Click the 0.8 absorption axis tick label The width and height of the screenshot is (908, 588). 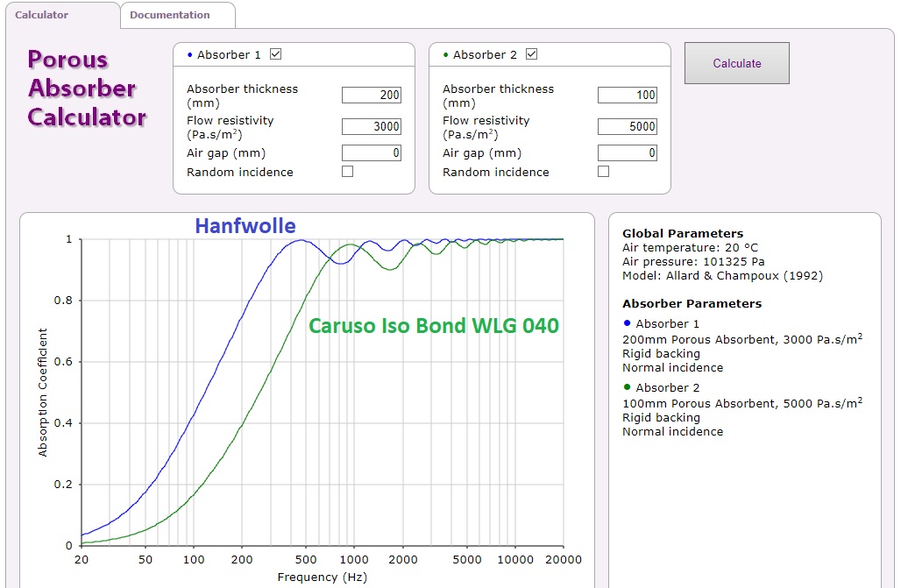pyautogui.click(x=63, y=301)
